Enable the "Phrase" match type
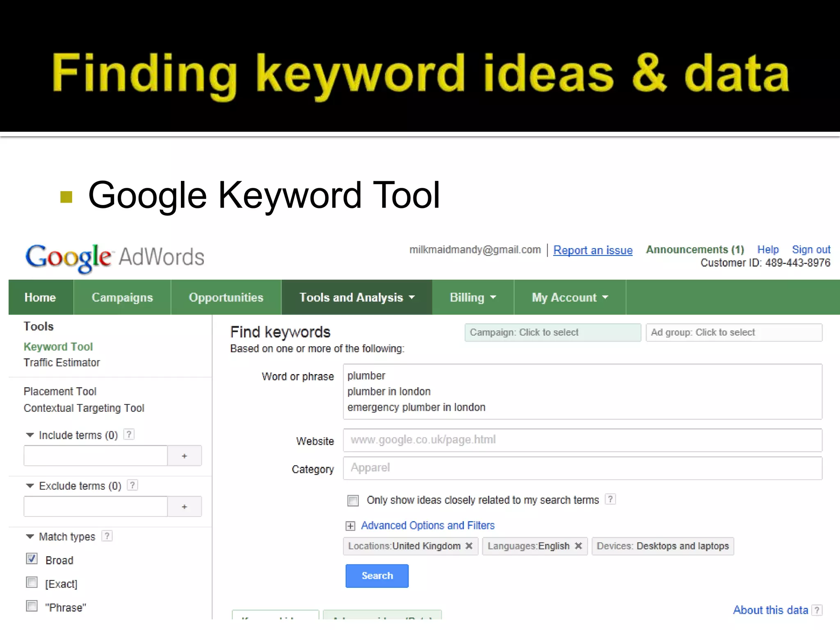This screenshot has width=840, height=630. (x=32, y=606)
